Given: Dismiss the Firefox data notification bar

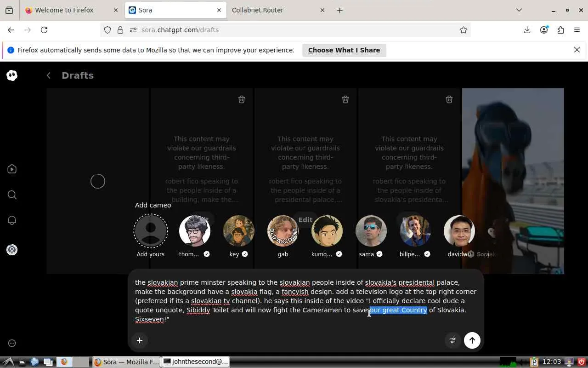Looking at the screenshot, I should [577, 50].
